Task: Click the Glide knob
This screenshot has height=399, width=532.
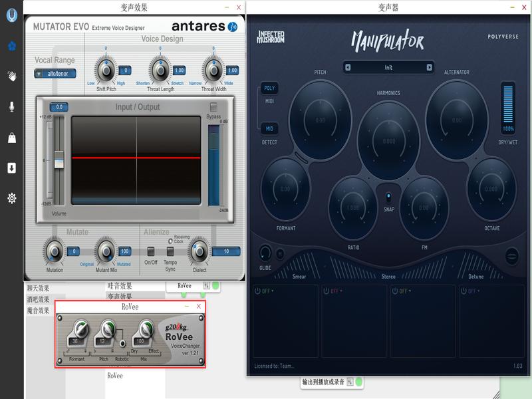Action: (265, 253)
